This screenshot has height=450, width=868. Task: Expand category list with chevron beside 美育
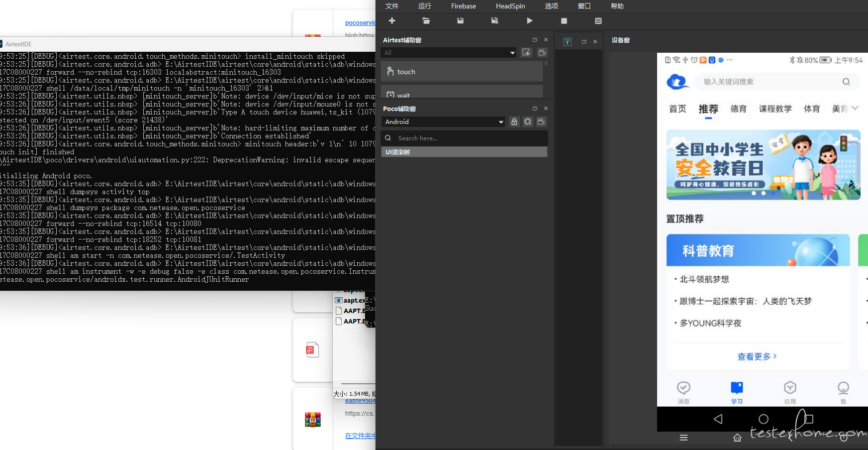point(855,108)
